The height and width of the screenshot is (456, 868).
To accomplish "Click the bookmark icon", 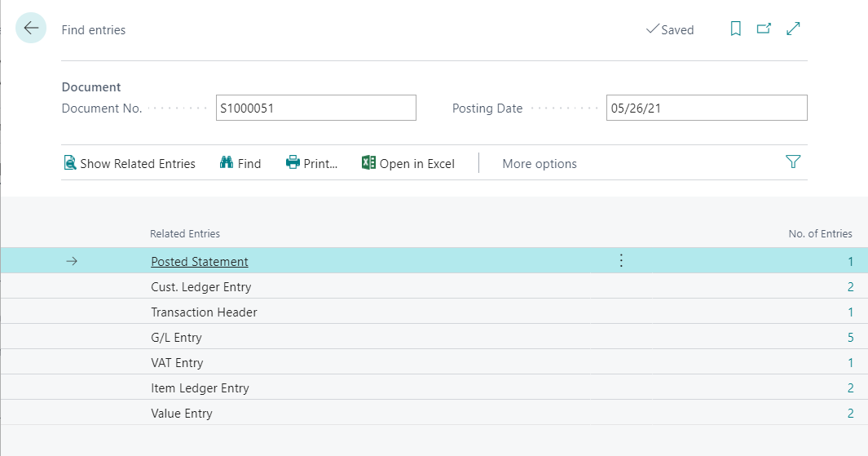I will coord(735,29).
